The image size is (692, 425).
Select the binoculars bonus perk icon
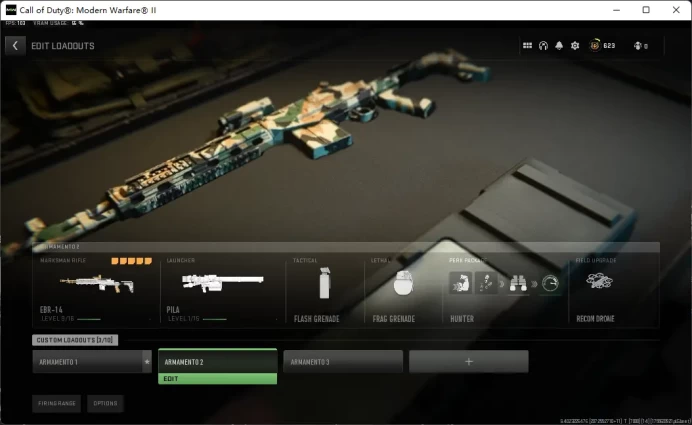[x=518, y=283]
